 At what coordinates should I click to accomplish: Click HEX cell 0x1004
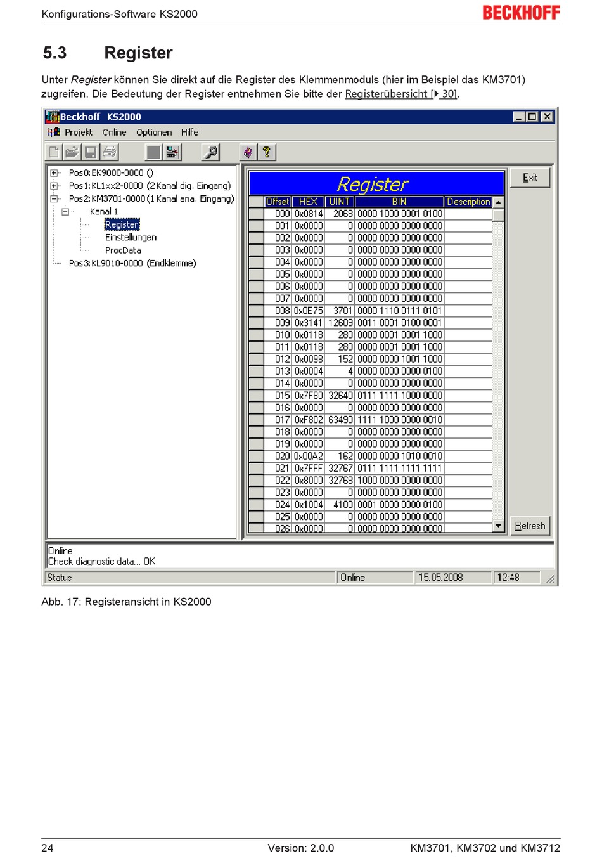(x=308, y=505)
